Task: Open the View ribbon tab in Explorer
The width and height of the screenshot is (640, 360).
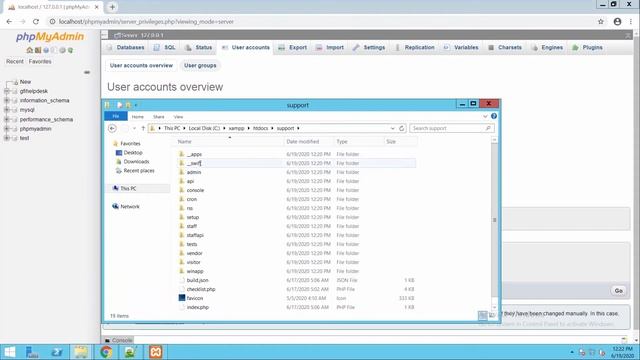Action: click(x=178, y=117)
